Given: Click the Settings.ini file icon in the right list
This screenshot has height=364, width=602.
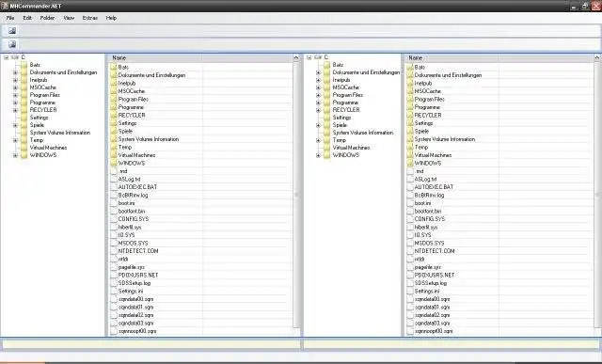Looking at the screenshot, I should pos(410,291).
